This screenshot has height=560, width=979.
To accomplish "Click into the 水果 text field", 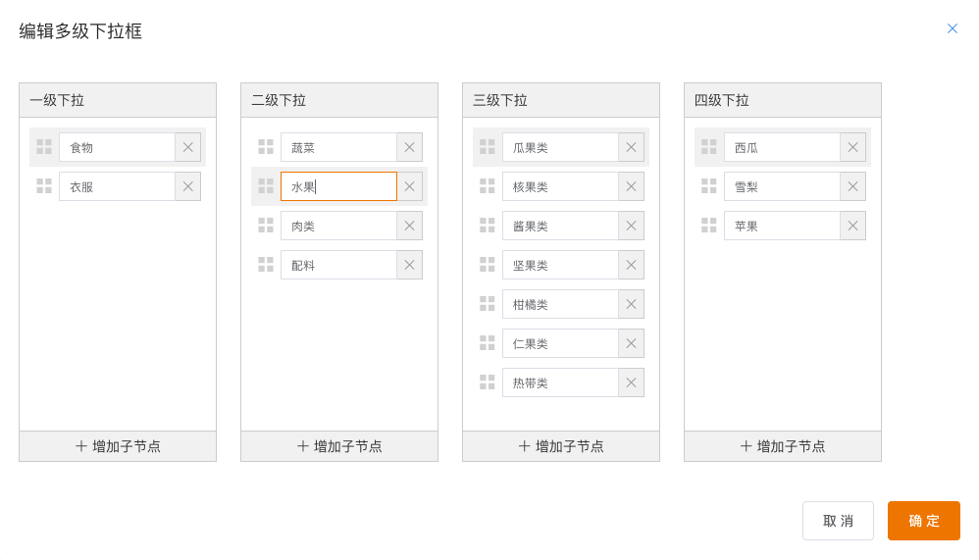I will coord(338,186).
